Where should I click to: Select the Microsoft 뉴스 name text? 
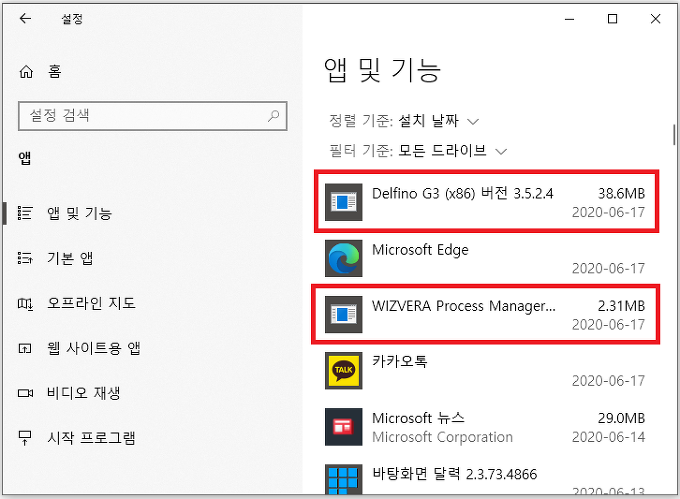[418, 418]
